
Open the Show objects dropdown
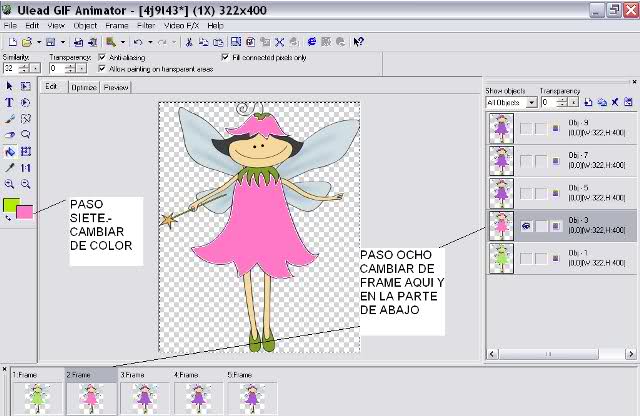tap(531, 102)
